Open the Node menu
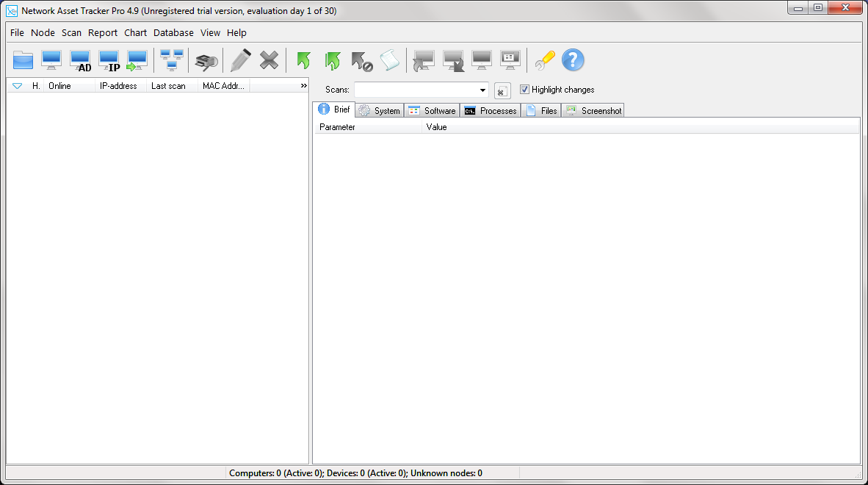The height and width of the screenshot is (485, 868). [x=43, y=32]
